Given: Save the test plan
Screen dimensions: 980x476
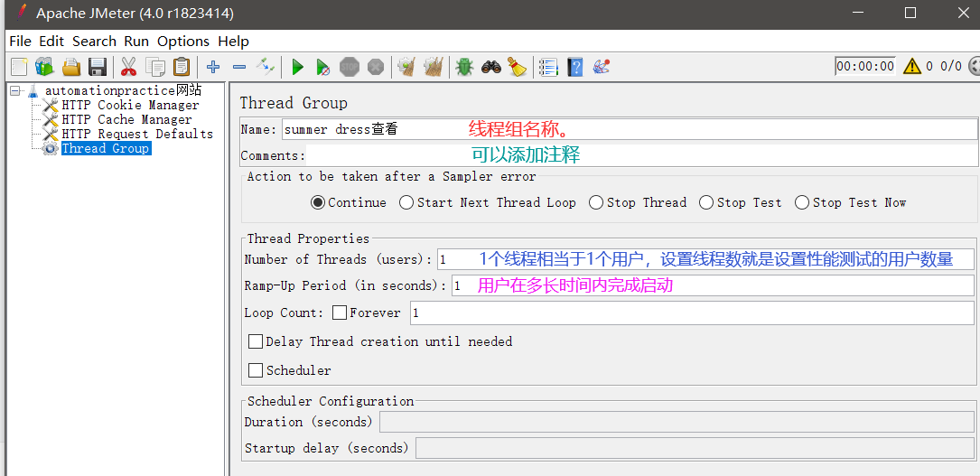Looking at the screenshot, I should (x=98, y=66).
